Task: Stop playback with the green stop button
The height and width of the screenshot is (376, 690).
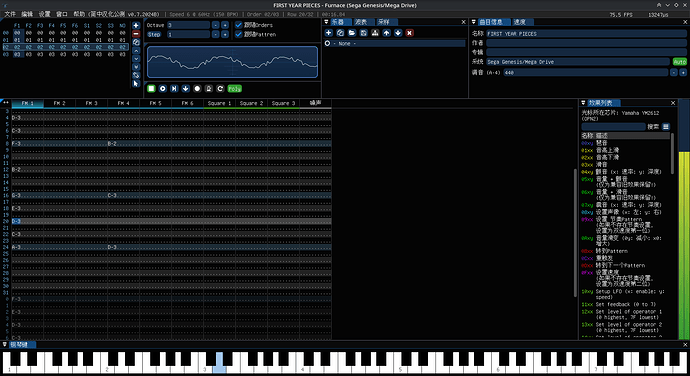Action: click(151, 88)
